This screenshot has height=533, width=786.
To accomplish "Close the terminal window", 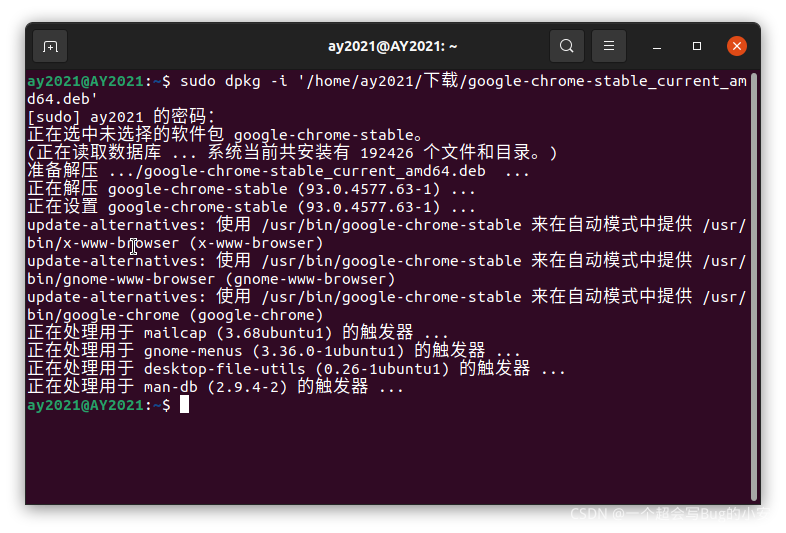I will click(x=737, y=46).
